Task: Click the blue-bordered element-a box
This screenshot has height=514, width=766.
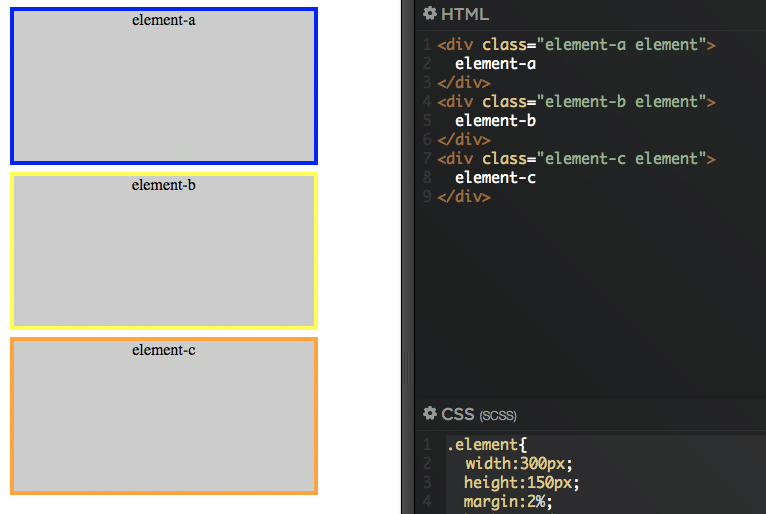Action: click(x=164, y=86)
